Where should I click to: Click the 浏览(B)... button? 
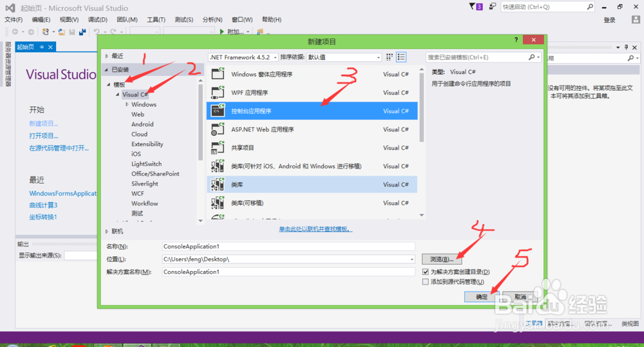[x=442, y=259]
